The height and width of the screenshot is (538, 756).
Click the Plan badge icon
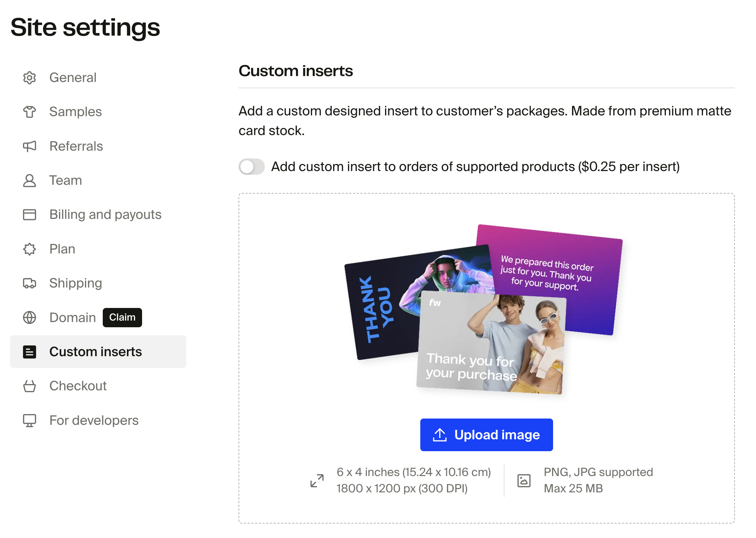click(30, 249)
